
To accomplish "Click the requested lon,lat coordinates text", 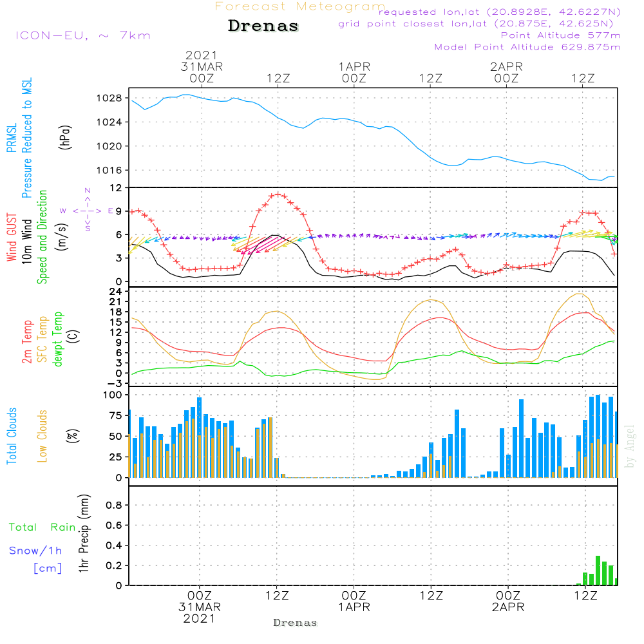I will (x=499, y=12).
